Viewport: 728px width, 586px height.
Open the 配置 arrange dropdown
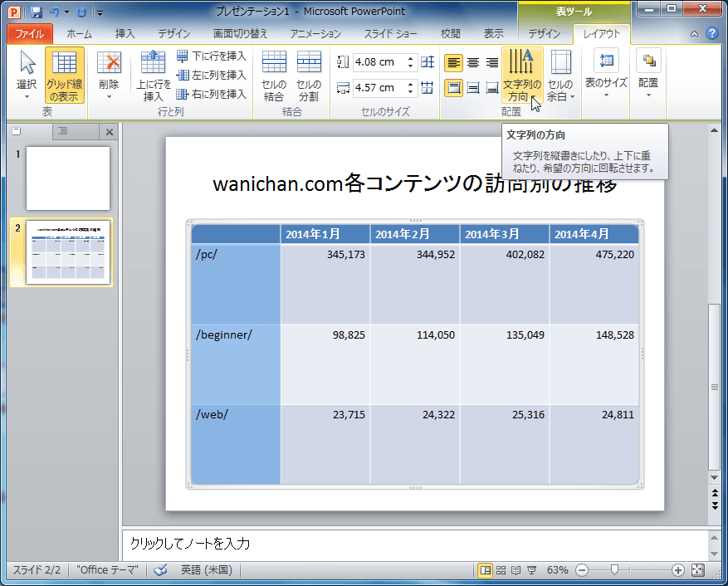(x=648, y=73)
